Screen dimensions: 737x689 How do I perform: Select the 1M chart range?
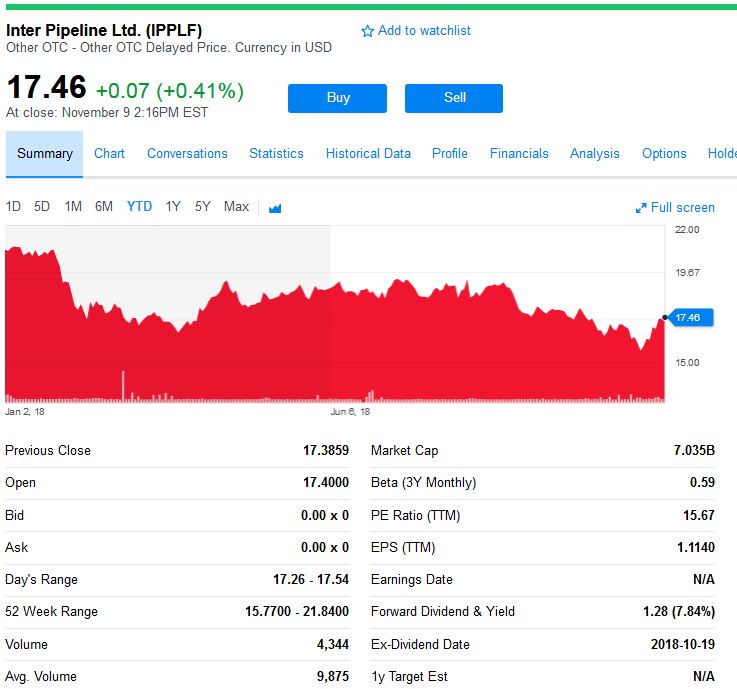coord(73,207)
